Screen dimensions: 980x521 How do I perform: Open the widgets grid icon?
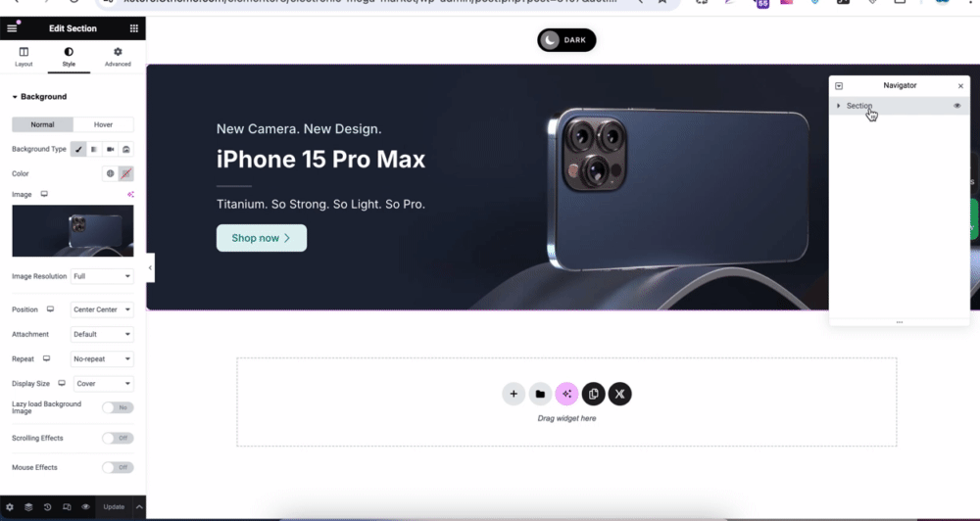pos(133,28)
